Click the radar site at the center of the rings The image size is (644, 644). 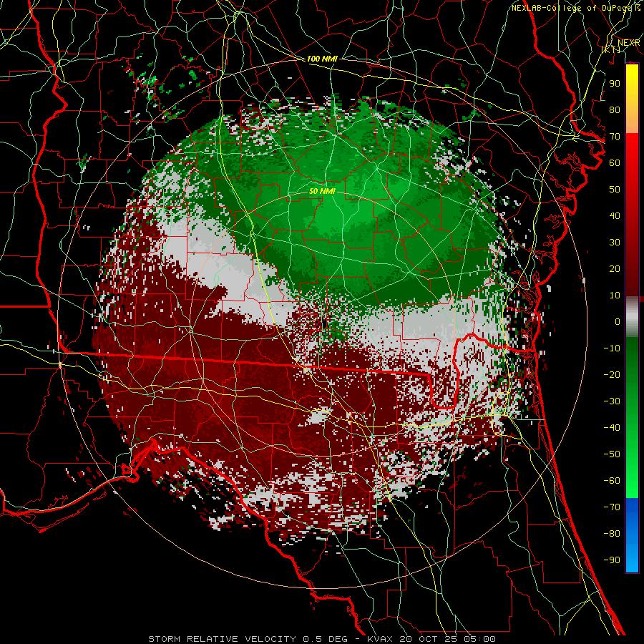tap(323, 324)
